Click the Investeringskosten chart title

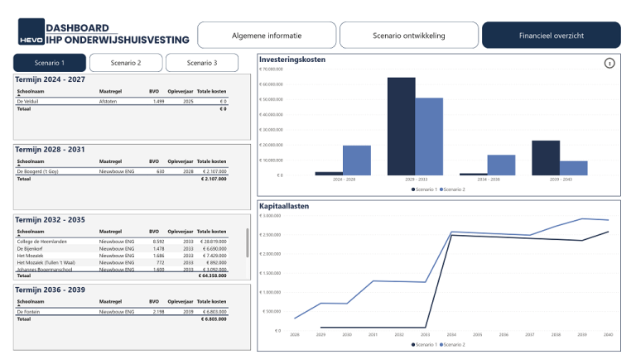(x=292, y=60)
